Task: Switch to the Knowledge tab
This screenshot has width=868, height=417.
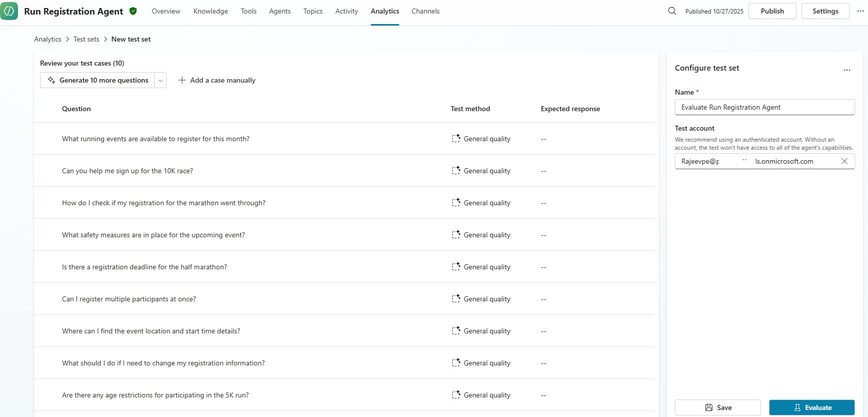Action: pos(211,11)
